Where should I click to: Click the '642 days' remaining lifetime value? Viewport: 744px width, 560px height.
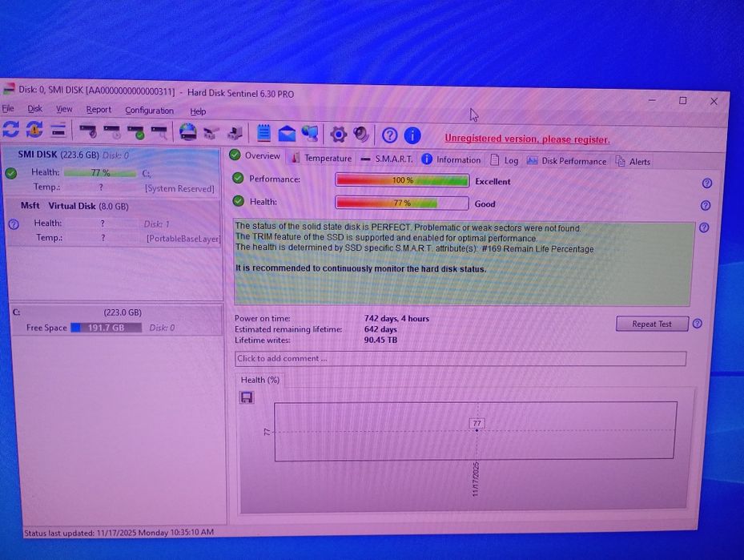tap(380, 329)
